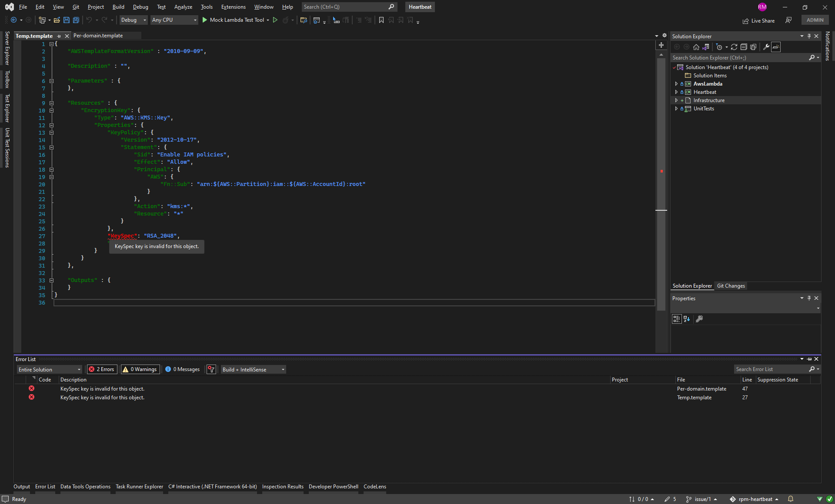Image resolution: width=835 pixels, height=504 pixels.
Task: Open the Extensions menu
Action: pos(233,7)
